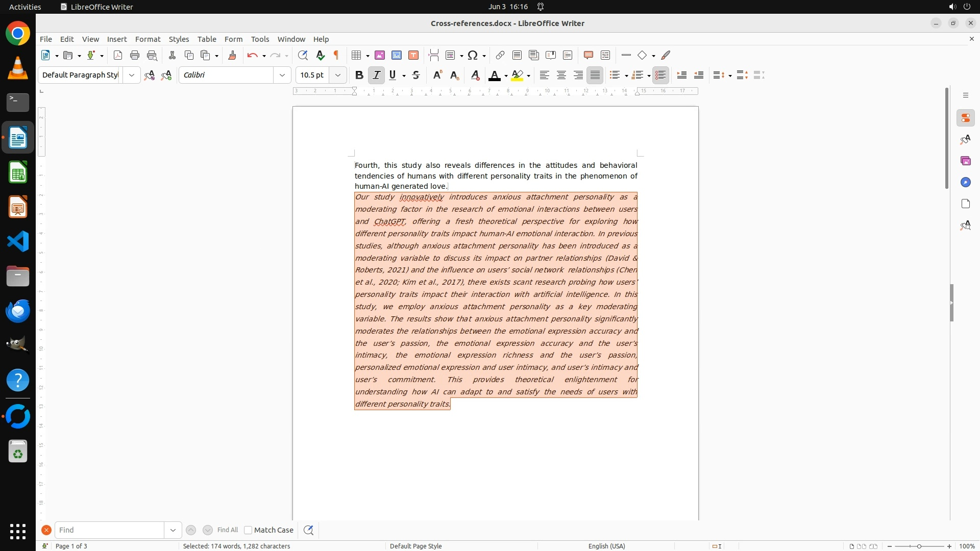Click the Export as PDF icon

(118, 55)
